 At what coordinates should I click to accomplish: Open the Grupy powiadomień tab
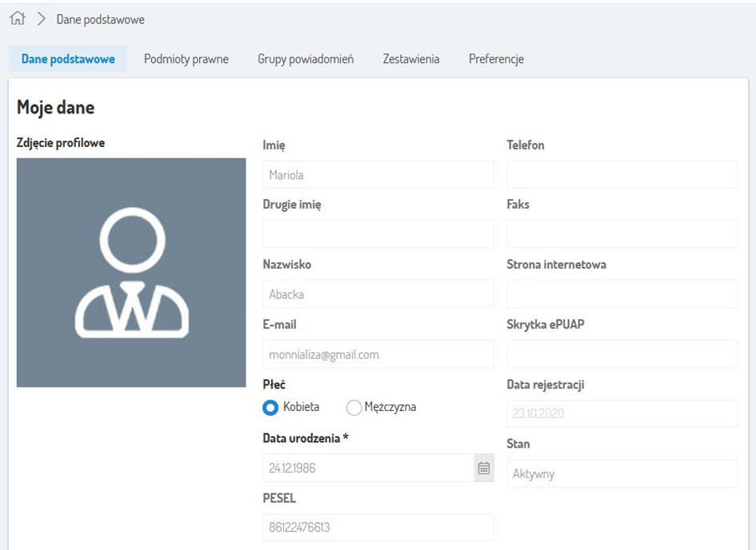[x=306, y=59]
